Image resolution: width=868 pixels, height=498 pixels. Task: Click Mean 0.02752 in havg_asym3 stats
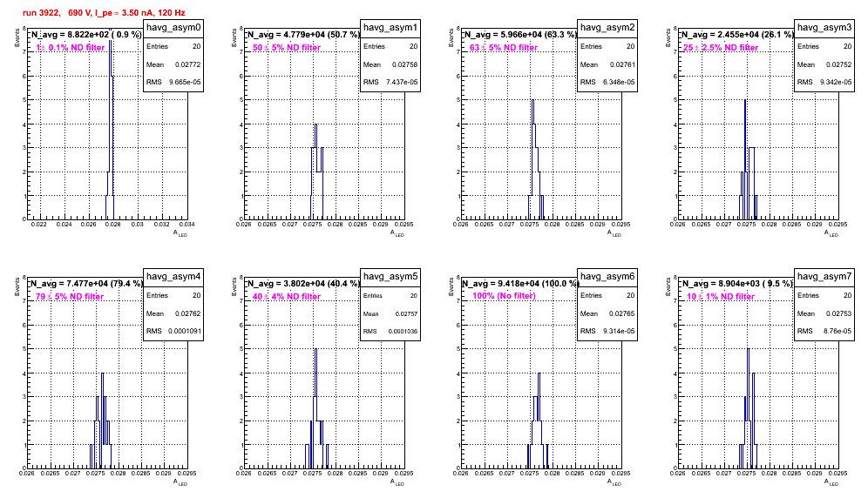[x=824, y=64]
